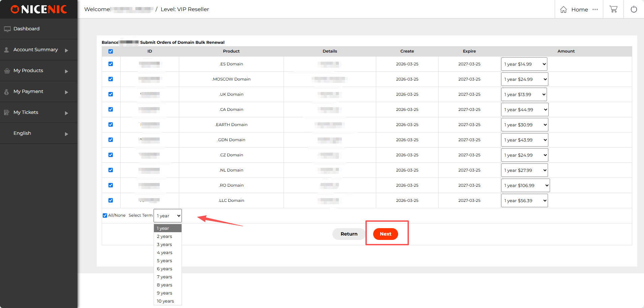Open the .EARTH Domain $30.99 dropdown
The height and width of the screenshot is (308, 644).
coord(524,125)
